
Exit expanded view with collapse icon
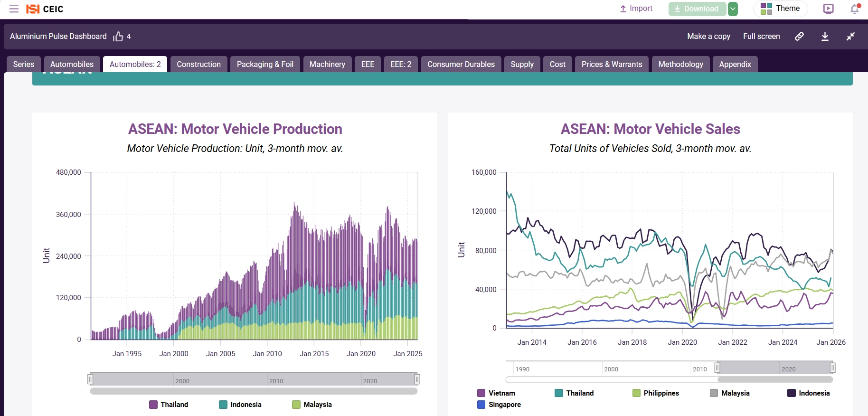click(850, 37)
